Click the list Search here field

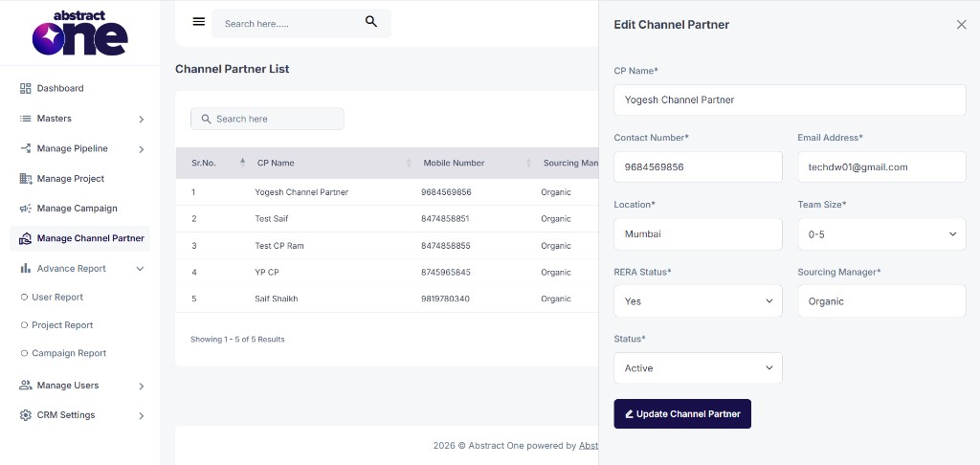pos(267,119)
